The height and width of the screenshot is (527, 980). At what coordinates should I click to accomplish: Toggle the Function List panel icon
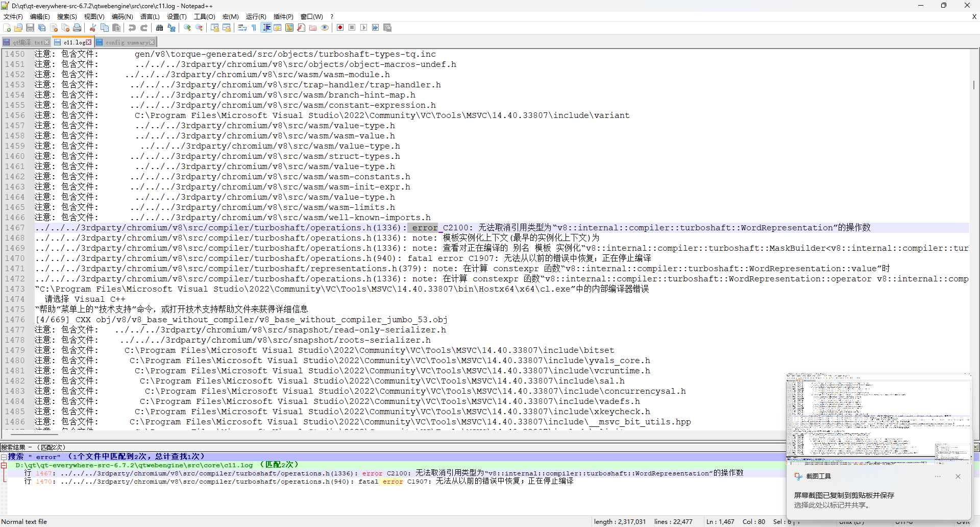tap(301, 28)
